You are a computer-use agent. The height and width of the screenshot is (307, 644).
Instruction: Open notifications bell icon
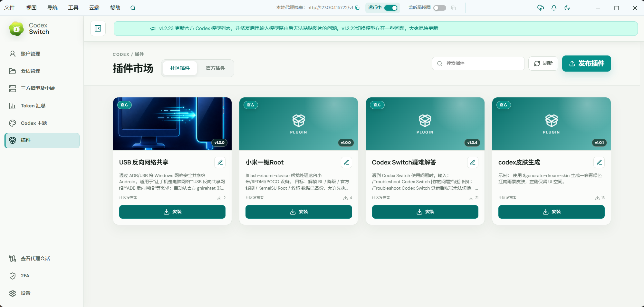(554, 8)
